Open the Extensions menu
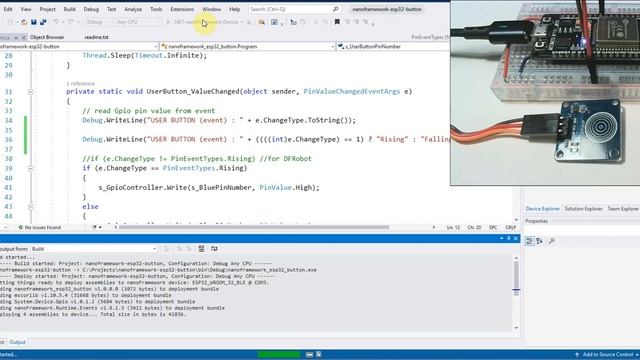 click(182, 9)
